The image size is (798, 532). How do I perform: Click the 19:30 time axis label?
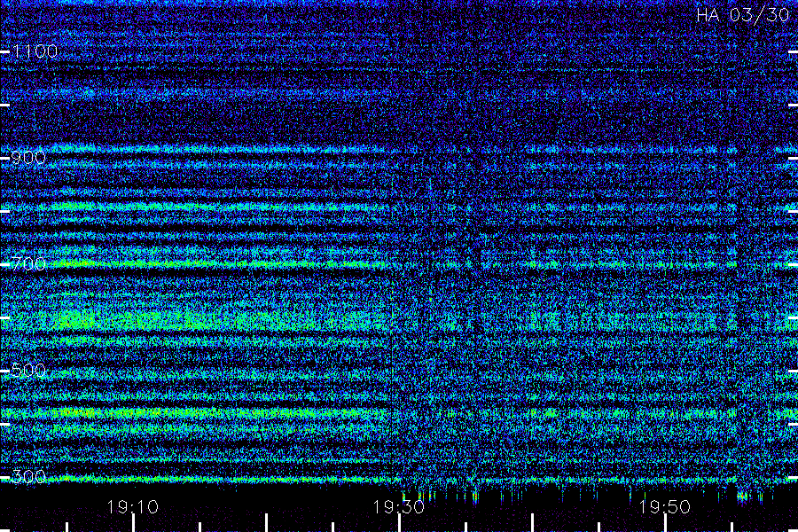pos(399,507)
